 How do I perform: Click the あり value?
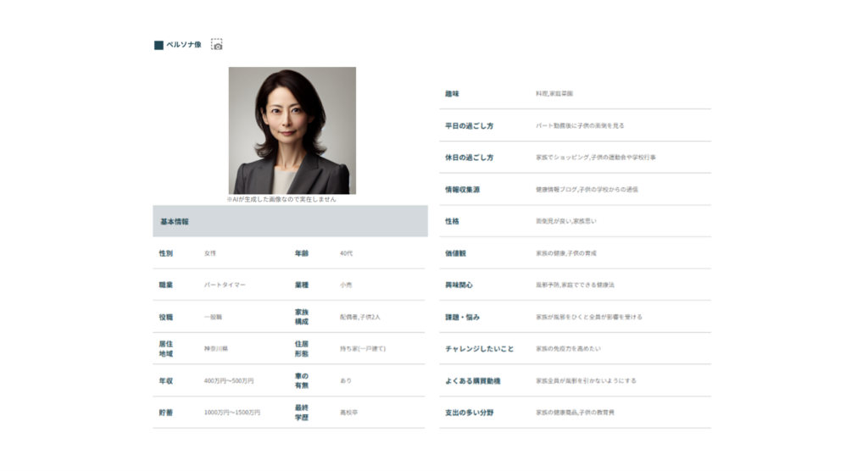click(346, 381)
